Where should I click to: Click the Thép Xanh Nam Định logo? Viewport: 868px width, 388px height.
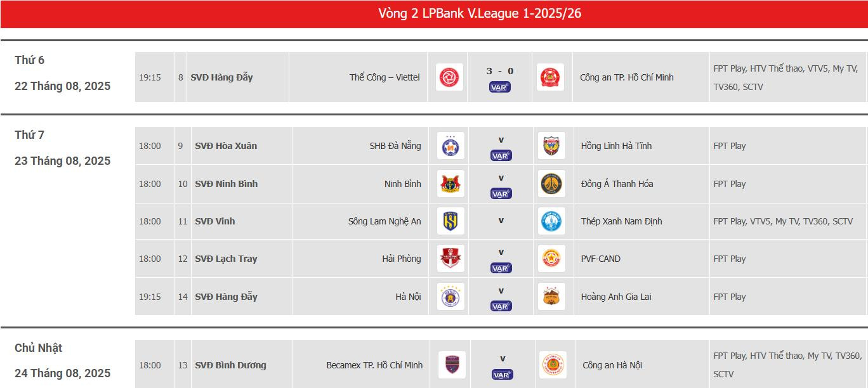551,221
